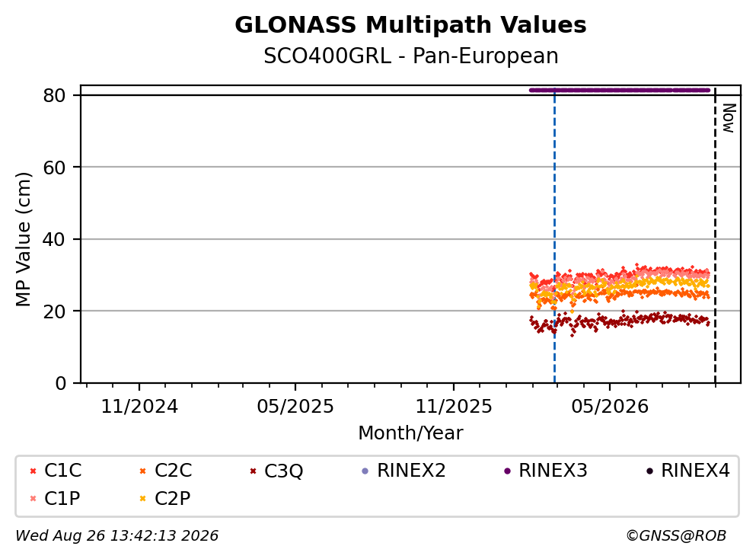Viewport: 756px width, 559px height.
Task: Click the y-axis tick label 20
Action: click(54, 311)
